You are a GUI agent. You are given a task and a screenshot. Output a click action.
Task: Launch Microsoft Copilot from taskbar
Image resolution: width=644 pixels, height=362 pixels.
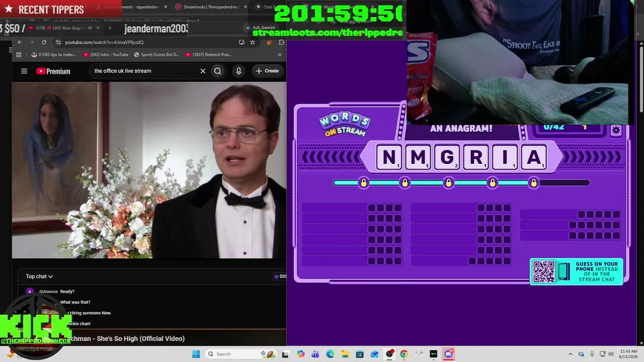pos(301,354)
